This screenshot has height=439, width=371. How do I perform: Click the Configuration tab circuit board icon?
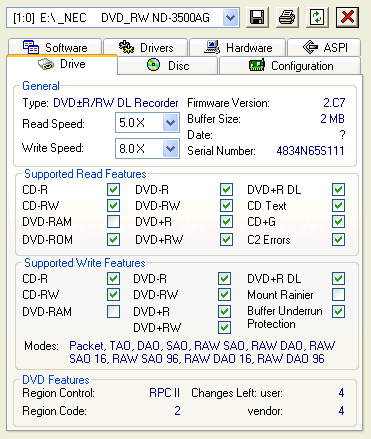click(257, 65)
